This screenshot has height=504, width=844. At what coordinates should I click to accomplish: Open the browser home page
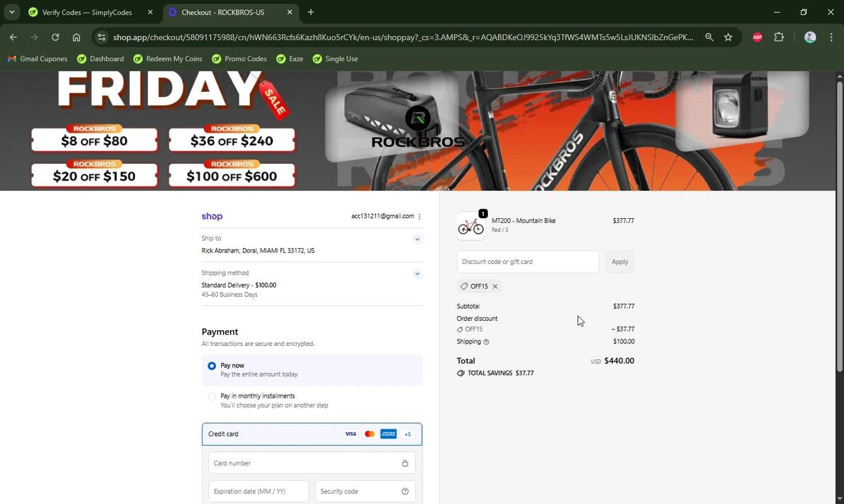pyautogui.click(x=77, y=37)
